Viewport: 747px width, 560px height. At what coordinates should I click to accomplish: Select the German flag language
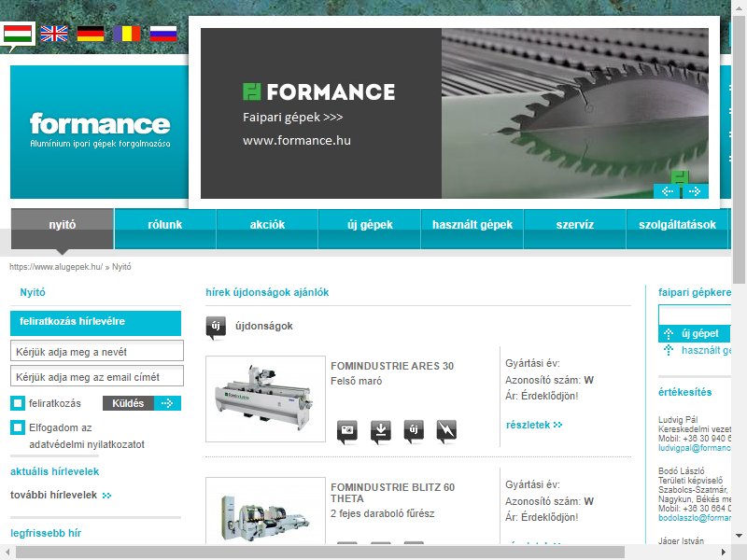coord(91,34)
